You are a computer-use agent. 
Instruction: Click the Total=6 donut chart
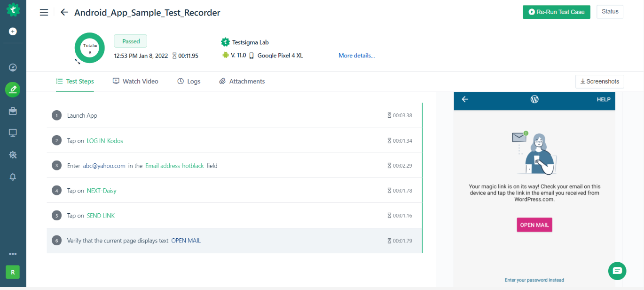(x=90, y=48)
